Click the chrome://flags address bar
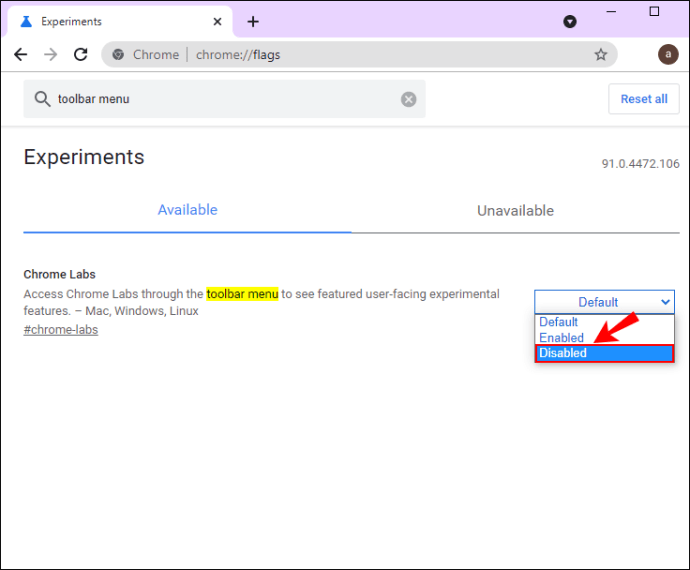690x570 pixels. [x=359, y=55]
